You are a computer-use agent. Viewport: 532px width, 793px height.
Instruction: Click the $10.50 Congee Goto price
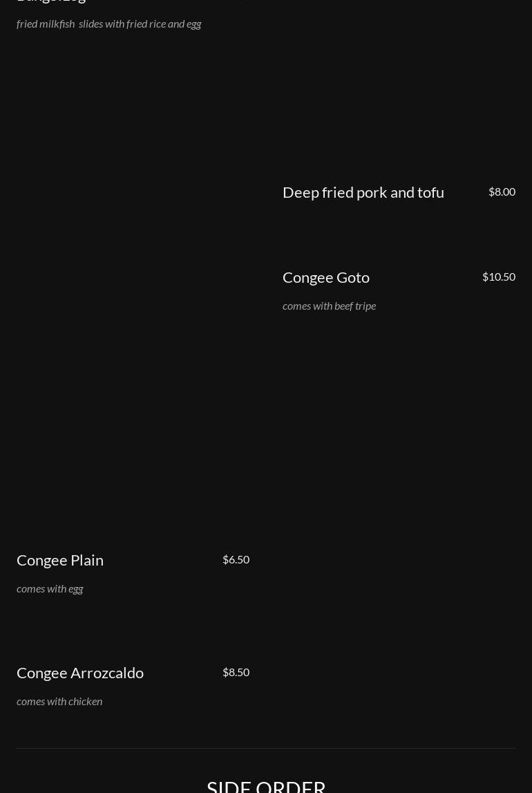click(499, 277)
